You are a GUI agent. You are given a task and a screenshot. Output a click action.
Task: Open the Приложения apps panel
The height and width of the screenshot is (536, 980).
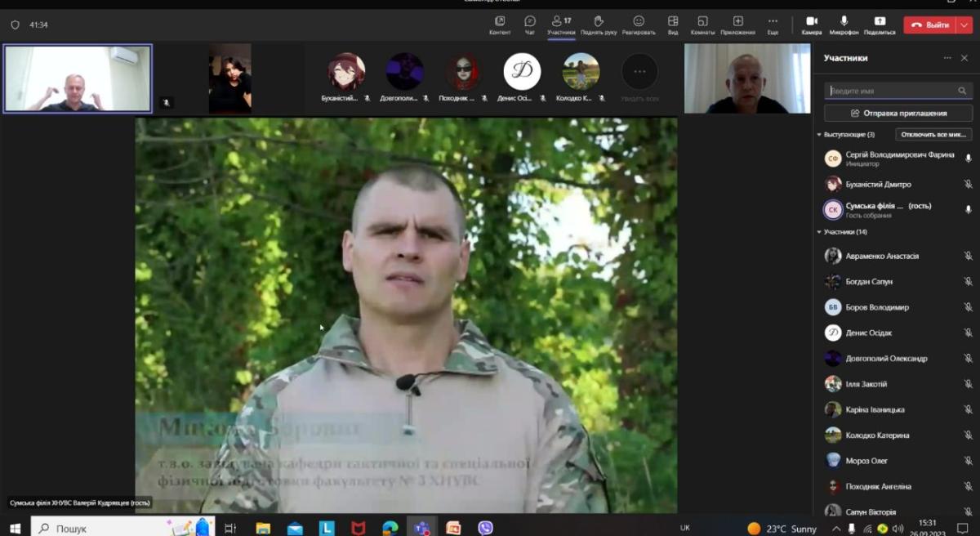737,25
